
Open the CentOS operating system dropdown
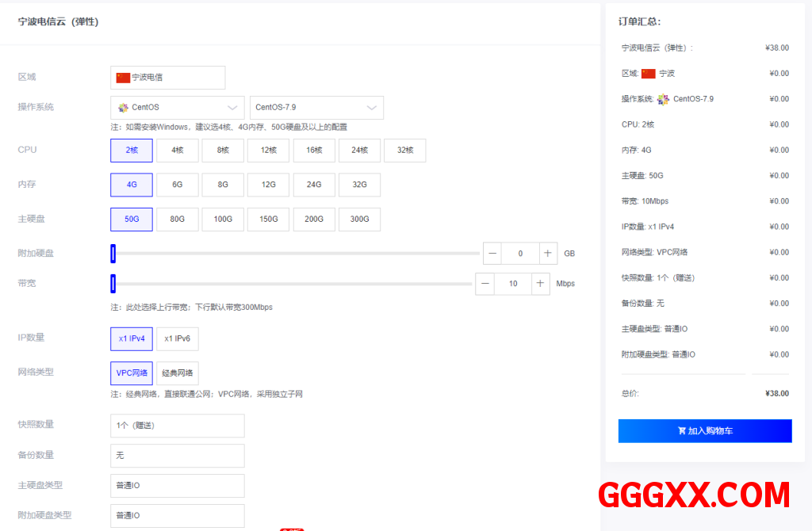177,108
